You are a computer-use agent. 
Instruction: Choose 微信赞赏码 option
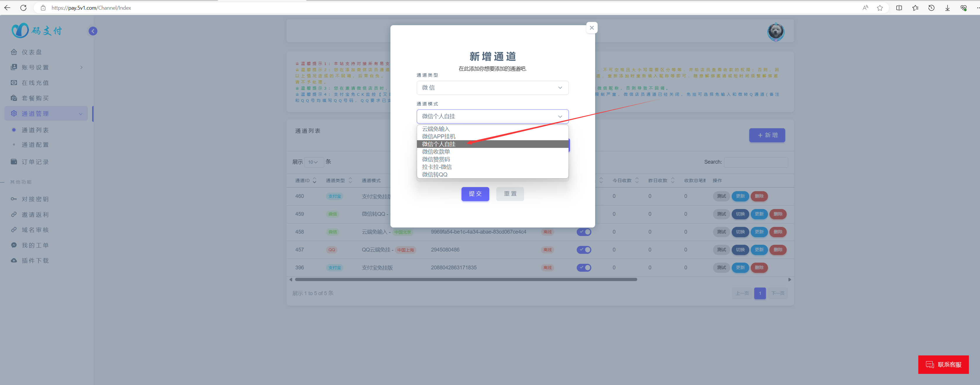click(492, 159)
